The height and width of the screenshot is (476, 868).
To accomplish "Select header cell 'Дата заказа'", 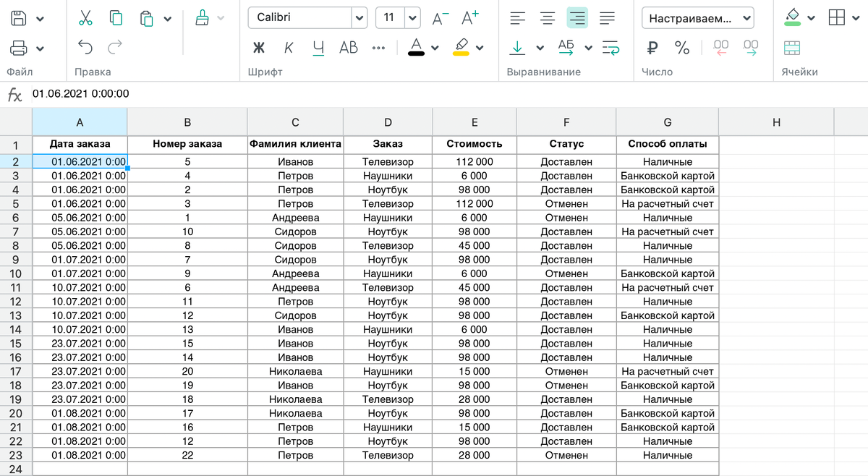I will click(80, 144).
